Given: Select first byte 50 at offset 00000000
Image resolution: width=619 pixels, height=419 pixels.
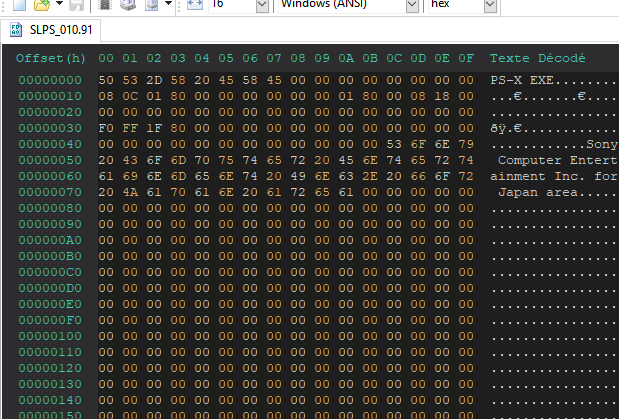Looking at the screenshot, I should (107, 78).
